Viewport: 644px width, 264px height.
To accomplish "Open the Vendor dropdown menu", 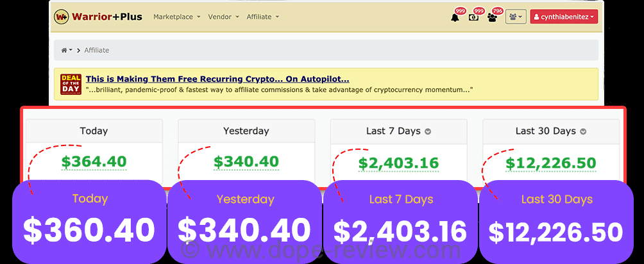I will (223, 17).
